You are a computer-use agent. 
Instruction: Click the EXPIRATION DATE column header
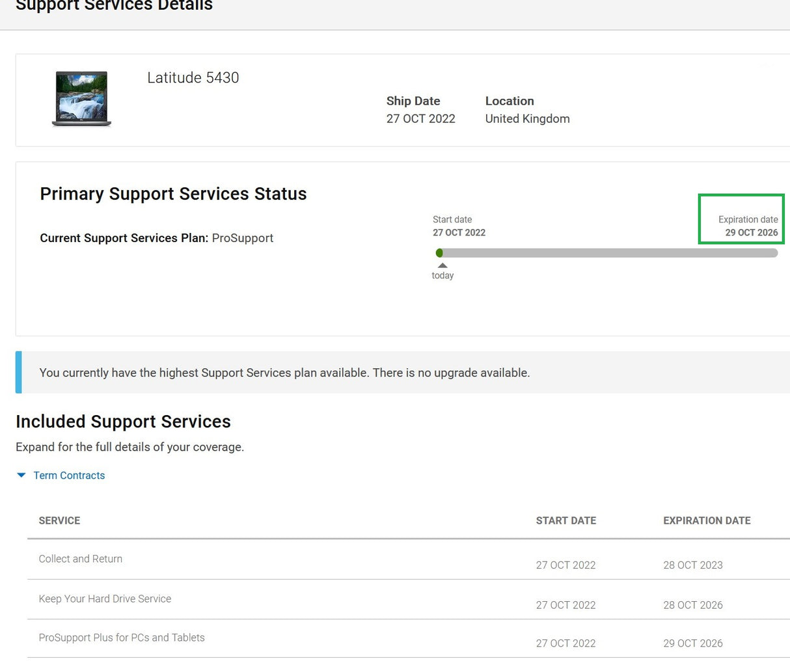point(707,520)
